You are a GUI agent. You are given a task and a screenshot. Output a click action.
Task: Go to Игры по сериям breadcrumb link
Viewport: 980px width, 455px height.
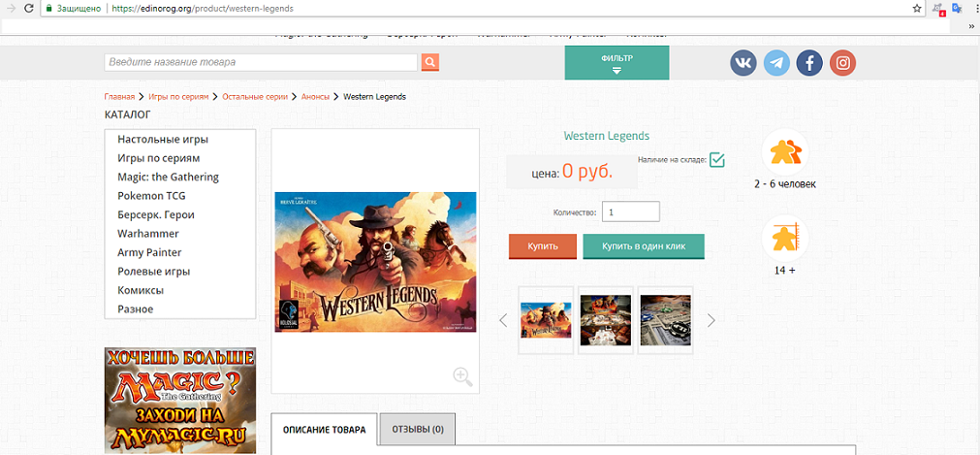pyautogui.click(x=178, y=96)
